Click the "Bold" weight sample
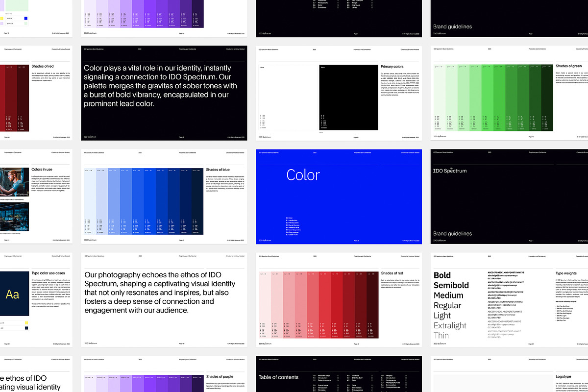The width and height of the screenshot is (588, 392). point(442,275)
